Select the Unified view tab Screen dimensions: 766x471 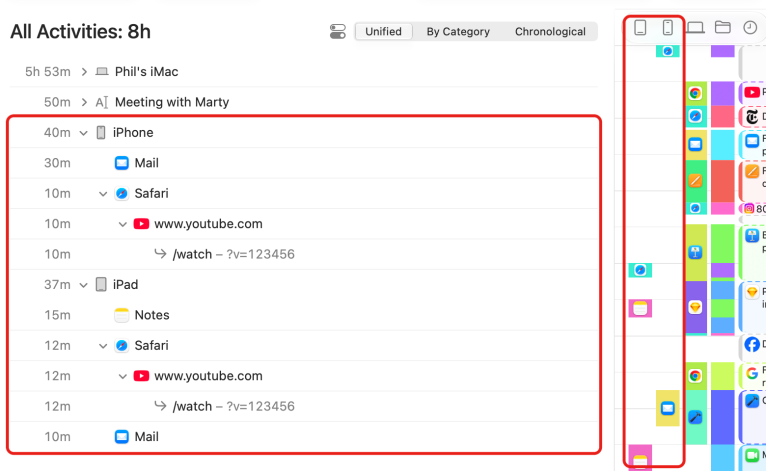(383, 32)
